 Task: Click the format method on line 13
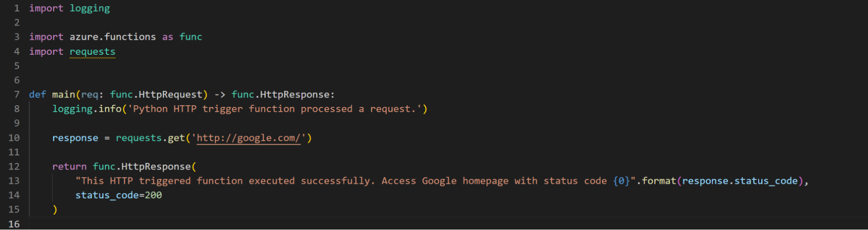point(659,181)
